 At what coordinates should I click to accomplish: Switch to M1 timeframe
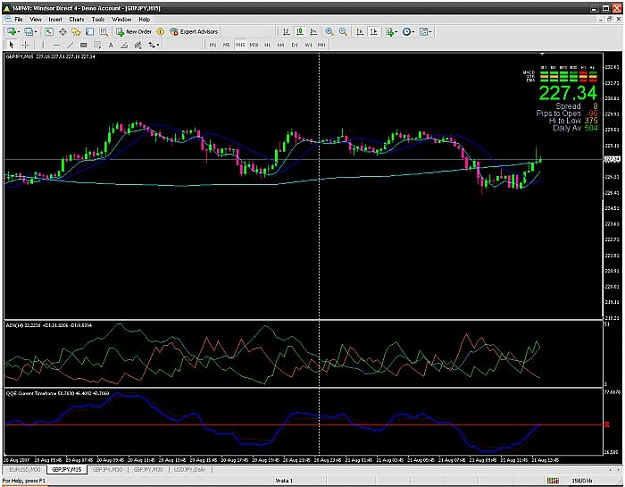point(213,45)
